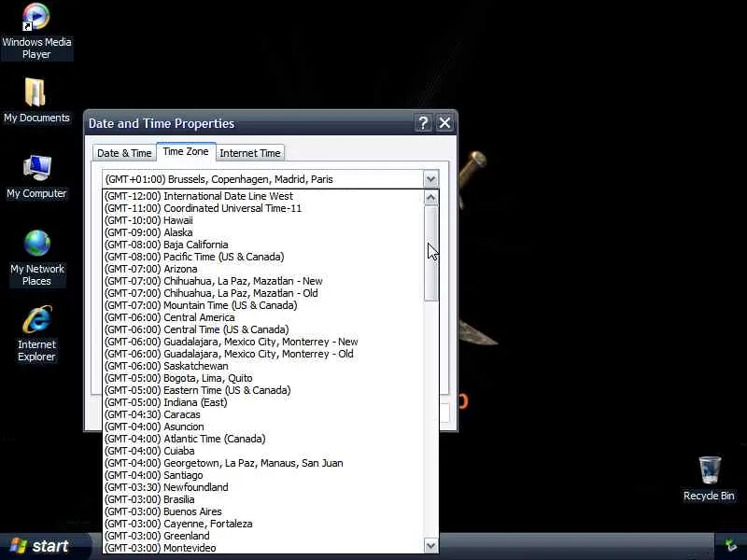Choose the (GMT-04:00) Asuncion time zone
747x560 pixels.
pos(263,427)
